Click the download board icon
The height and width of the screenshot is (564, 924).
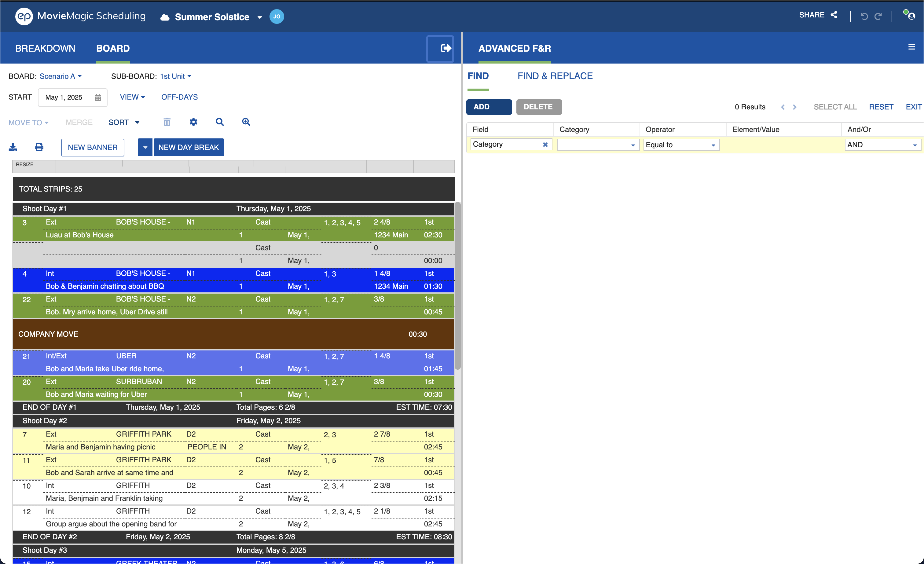tap(13, 147)
